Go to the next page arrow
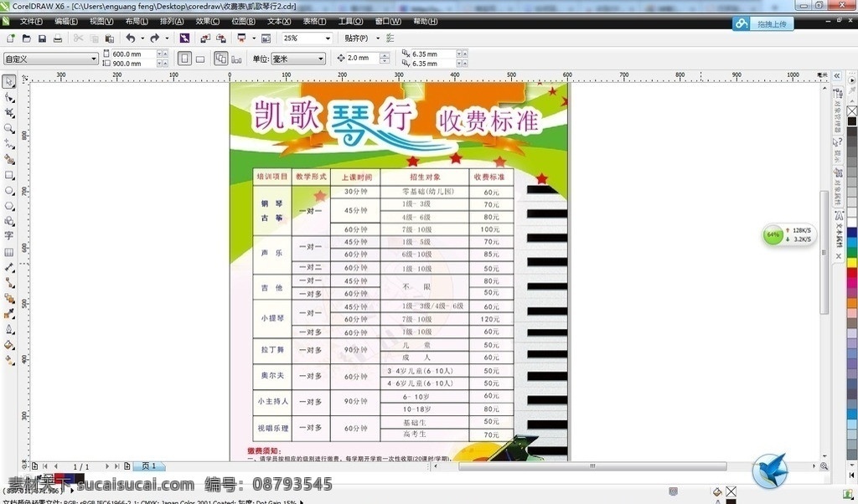The height and width of the screenshot is (504, 858). coord(106,466)
